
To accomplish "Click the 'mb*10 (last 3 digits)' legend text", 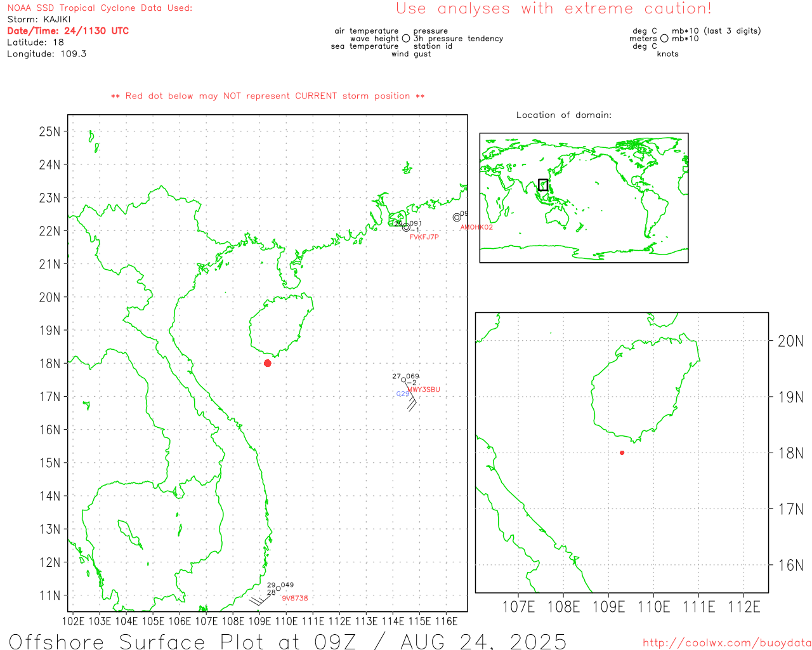I will 716,30.
